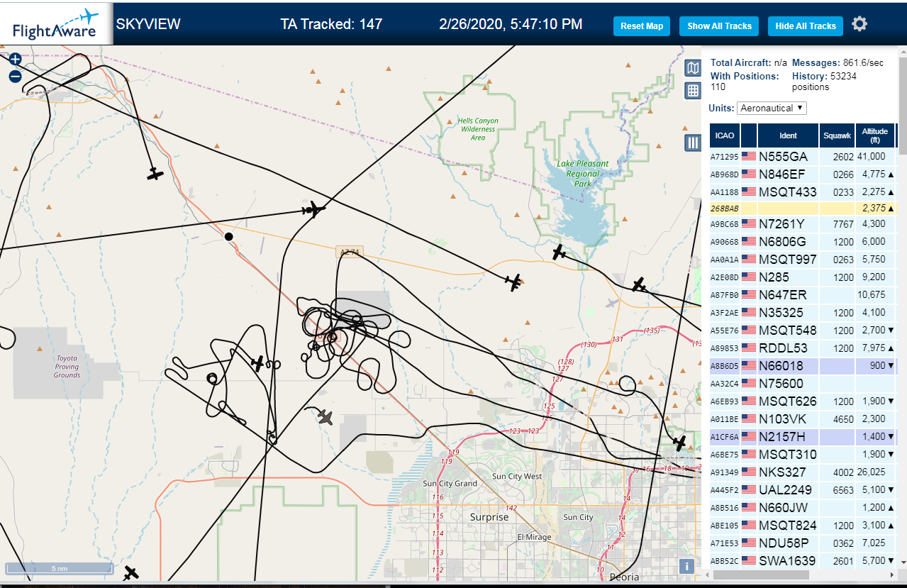This screenshot has height=588, width=907.
Task: Sort the table by Ident column
Action: coord(788,135)
